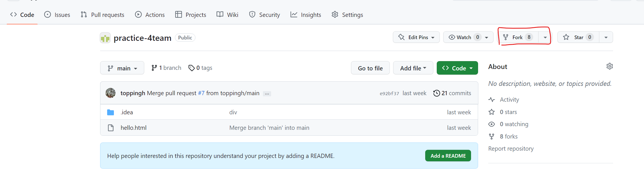Click the Public visibility badge
644x174 pixels.
coord(185,38)
